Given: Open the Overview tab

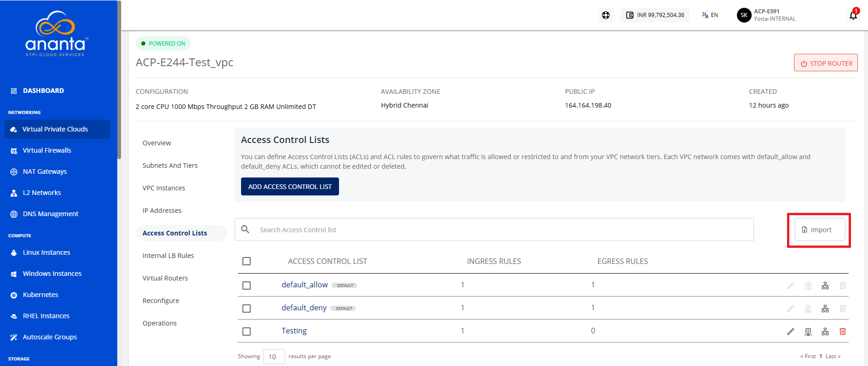Looking at the screenshot, I should 157,143.
